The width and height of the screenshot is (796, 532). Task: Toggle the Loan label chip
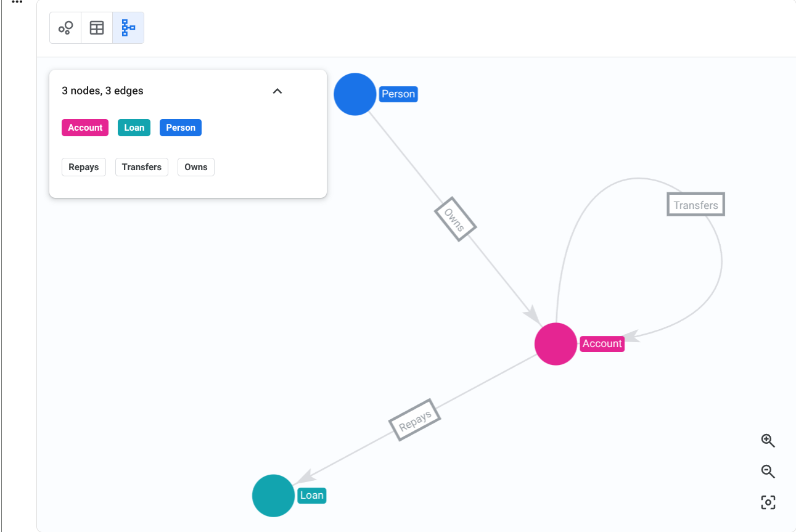coord(134,127)
